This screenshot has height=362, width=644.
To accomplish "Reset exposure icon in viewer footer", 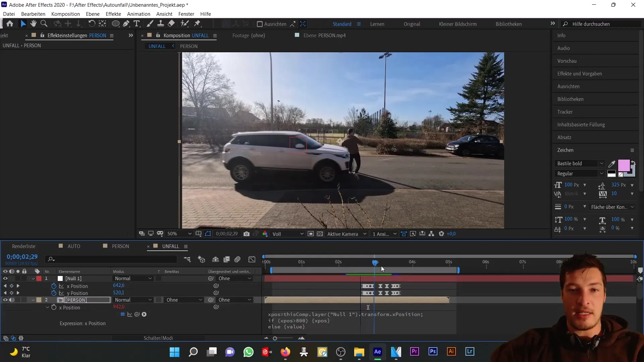I will click(x=441, y=234).
